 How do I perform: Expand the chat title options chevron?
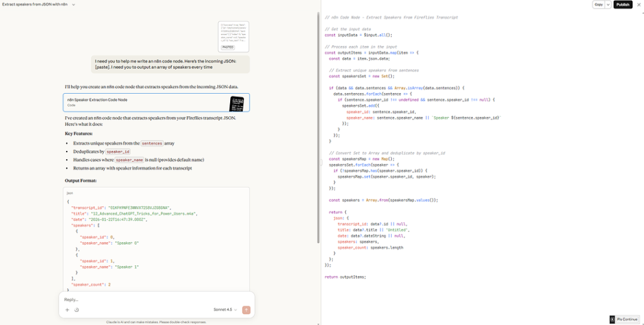tap(74, 4)
